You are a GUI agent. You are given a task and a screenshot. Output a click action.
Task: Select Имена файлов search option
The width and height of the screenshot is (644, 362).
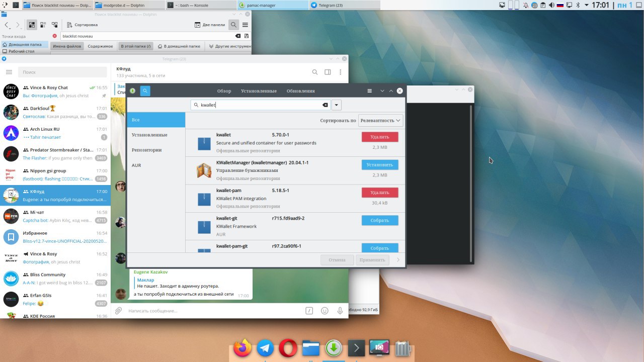pyautogui.click(x=67, y=46)
